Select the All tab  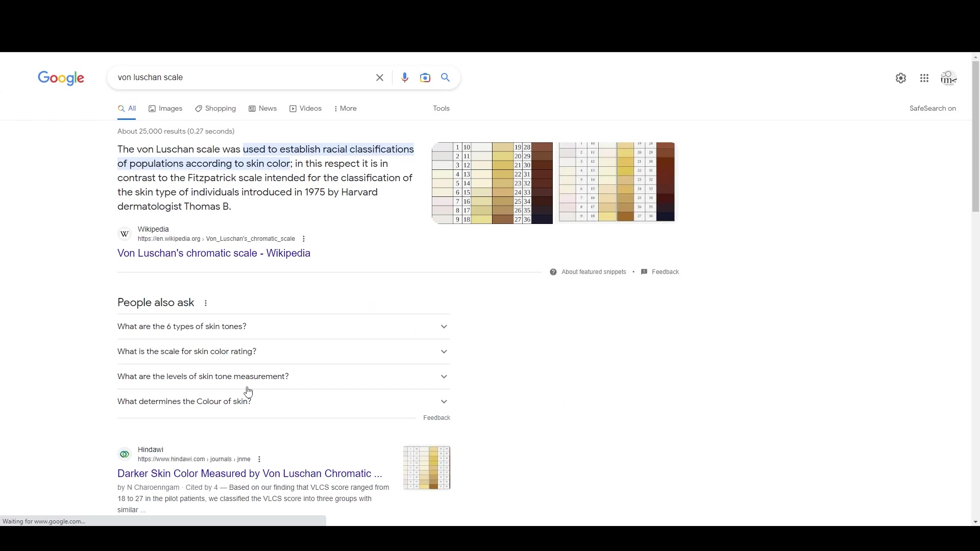tap(127, 109)
